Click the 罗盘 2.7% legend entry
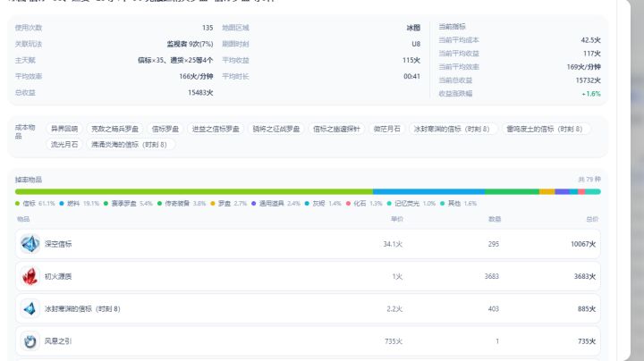 pyautogui.click(x=228, y=204)
